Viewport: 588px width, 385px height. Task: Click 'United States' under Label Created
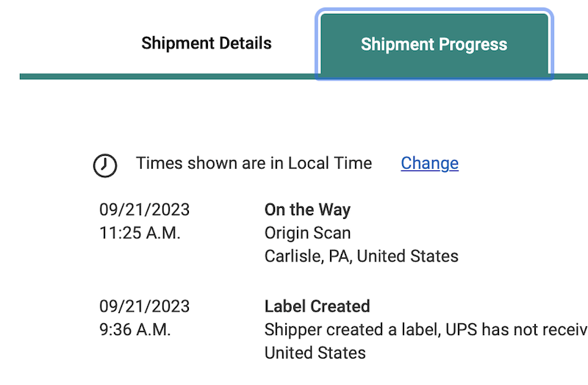(x=315, y=353)
